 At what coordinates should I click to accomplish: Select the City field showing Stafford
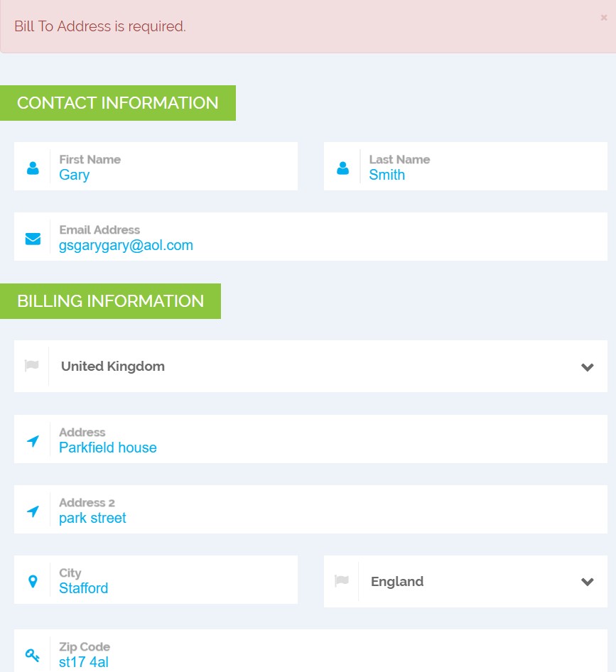[x=171, y=588]
